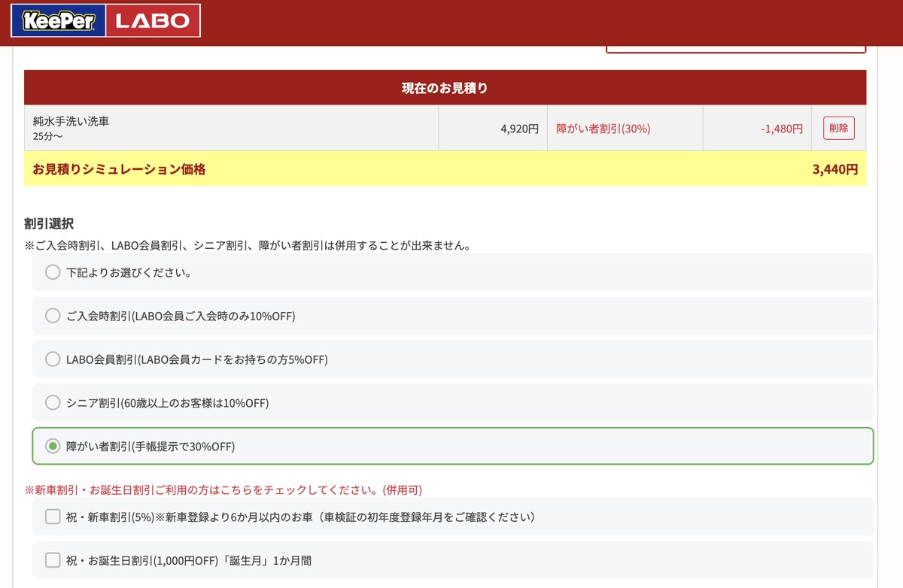This screenshot has height=588, width=903.
Task: Click the 障がい者割引(30%) table cell
Action: point(625,128)
